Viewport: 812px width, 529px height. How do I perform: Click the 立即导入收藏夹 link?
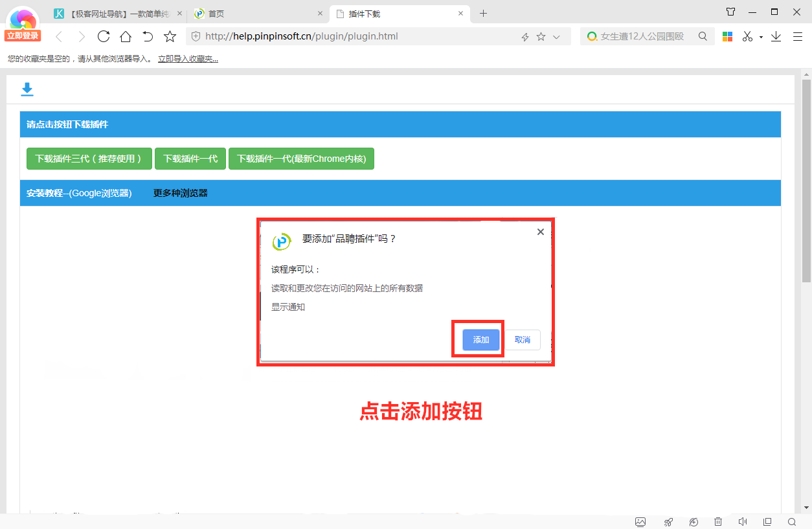click(188, 59)
